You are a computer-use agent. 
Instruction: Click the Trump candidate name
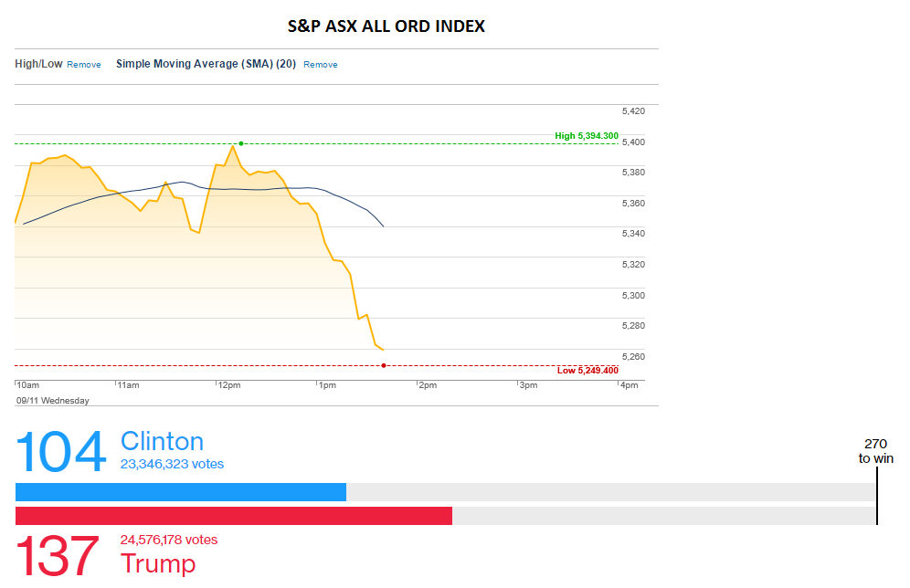tap(158, 563)
